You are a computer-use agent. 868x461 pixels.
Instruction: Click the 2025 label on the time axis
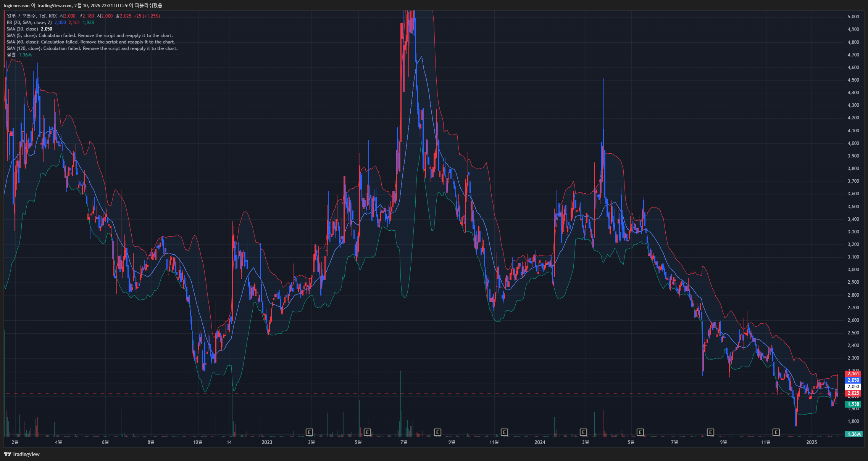(812, 442)
